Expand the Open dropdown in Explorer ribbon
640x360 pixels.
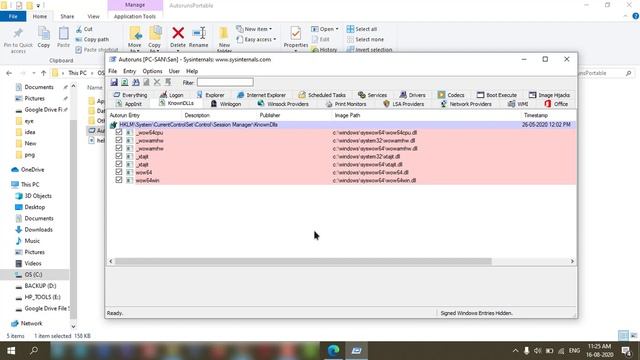pyautogui.click(x=325, y=29)
